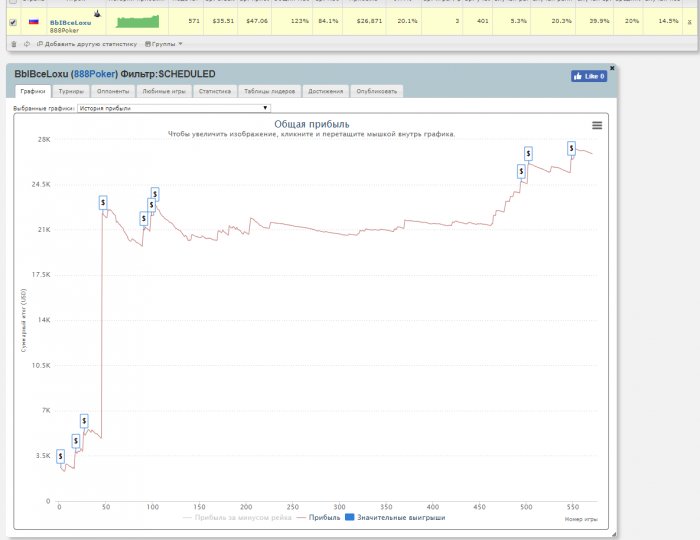Image resolution: width=700 pixels, height=540 pixels.
Task: Click 'Добавить другую статистику' link
Action: (x=88, y=44)
